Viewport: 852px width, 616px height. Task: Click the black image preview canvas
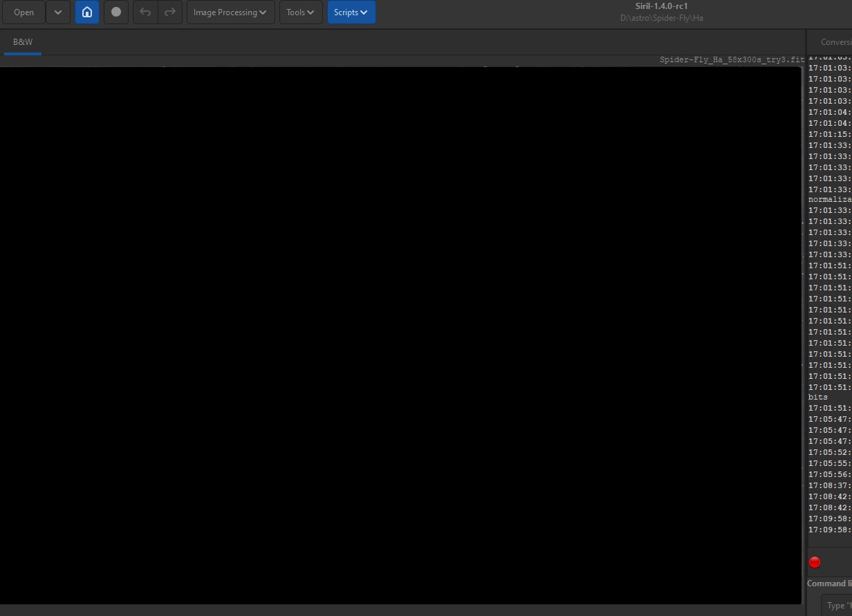coord(400,335)
